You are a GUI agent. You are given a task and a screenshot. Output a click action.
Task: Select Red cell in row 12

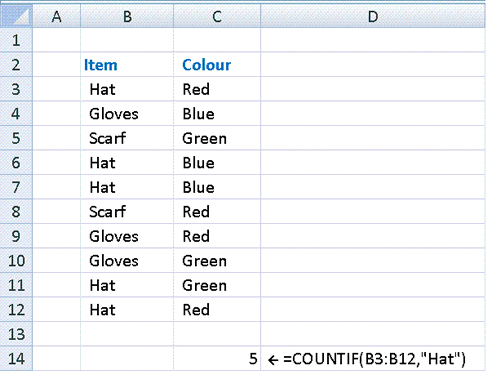pyautogui.click(x=217, y=309)
